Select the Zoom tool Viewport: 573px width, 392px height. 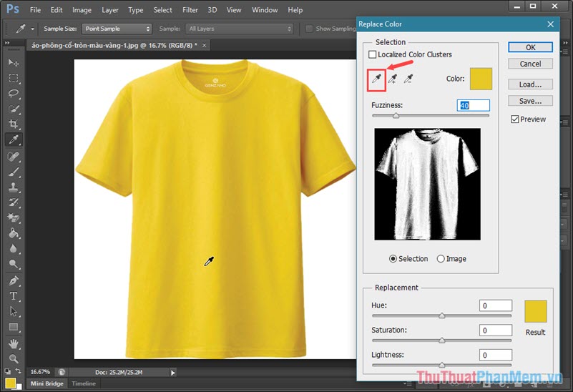tap(14, 358)
